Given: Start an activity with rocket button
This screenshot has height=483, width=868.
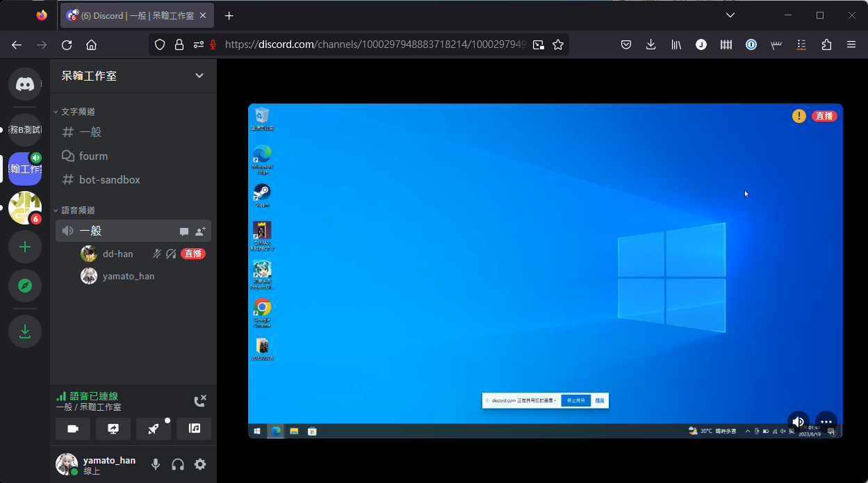Looking at the screenshot, I should click(x=154, y=429).
